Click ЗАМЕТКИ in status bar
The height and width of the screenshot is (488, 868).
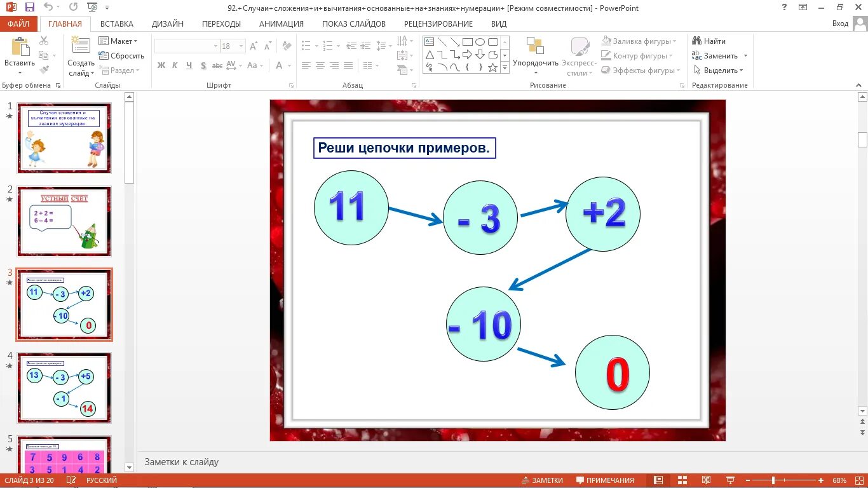543,480
